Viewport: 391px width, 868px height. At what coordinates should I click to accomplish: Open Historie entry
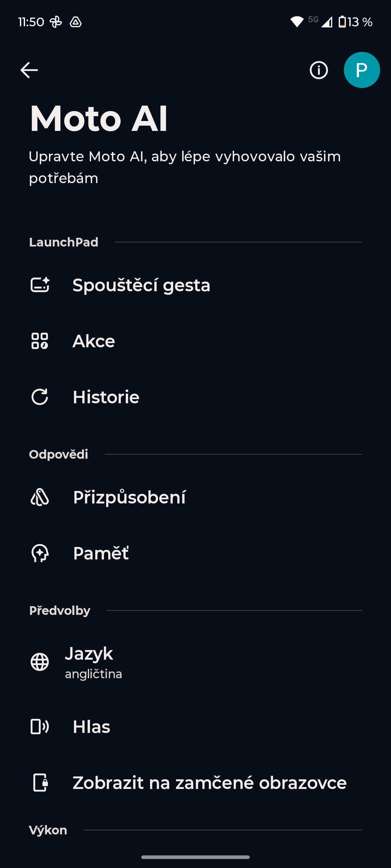(106, 397)
